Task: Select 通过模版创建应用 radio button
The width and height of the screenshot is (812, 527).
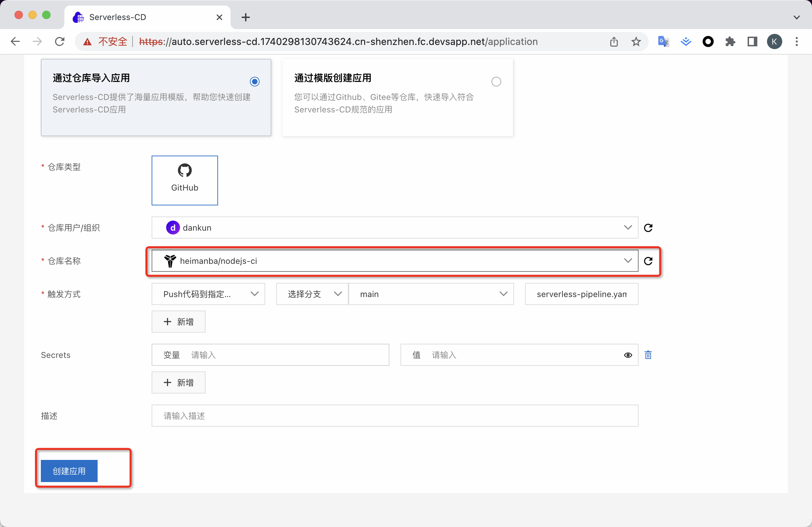Action: (x=496, y=82)
